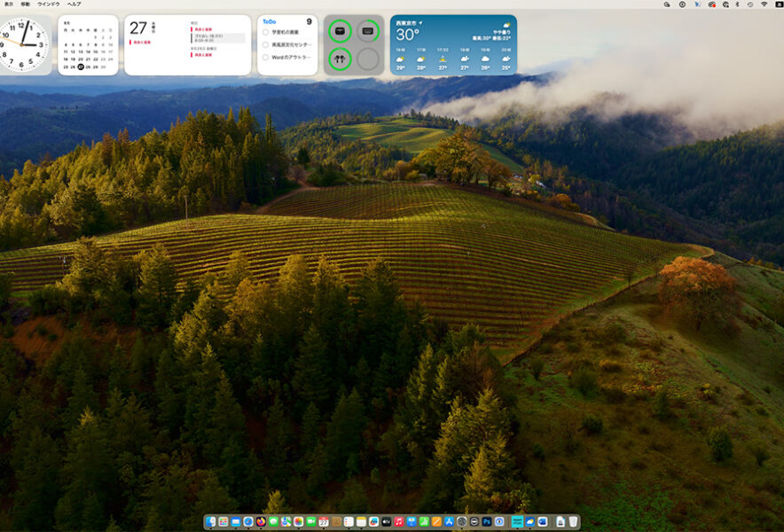784x532 pixels.
Task: Open 1Password from the Dock
Action: tap(499, 522)
